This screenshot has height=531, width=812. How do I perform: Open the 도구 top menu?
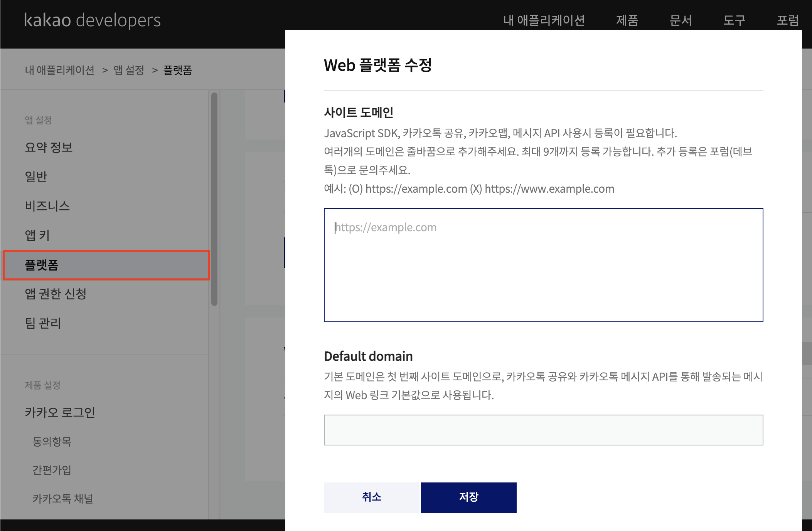734,20
